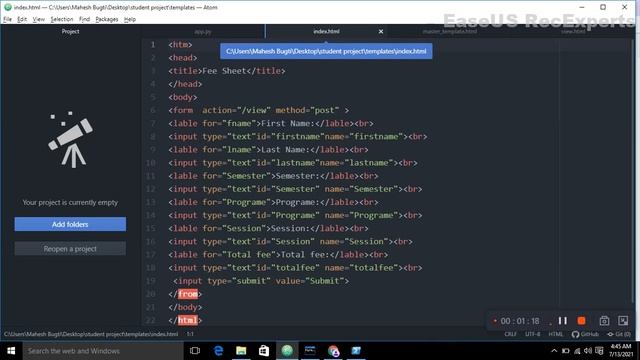Open the Edit menu
Viewport: 640px width, 360px height.
[x=22, y=19]
